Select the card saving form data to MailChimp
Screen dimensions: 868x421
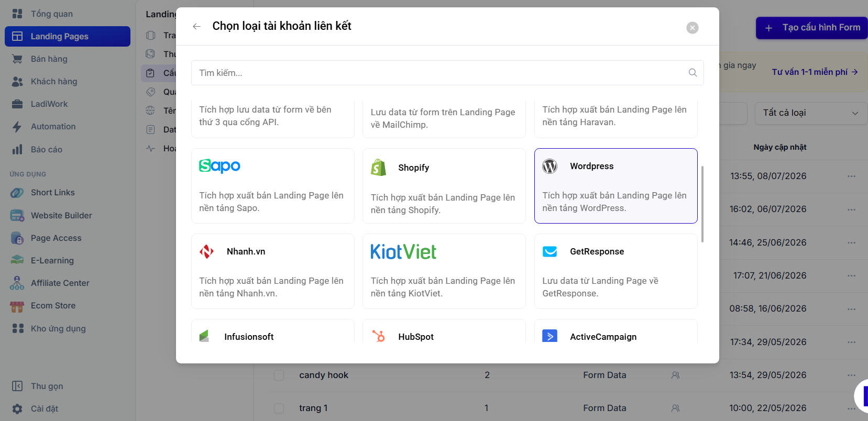(444, 119)
